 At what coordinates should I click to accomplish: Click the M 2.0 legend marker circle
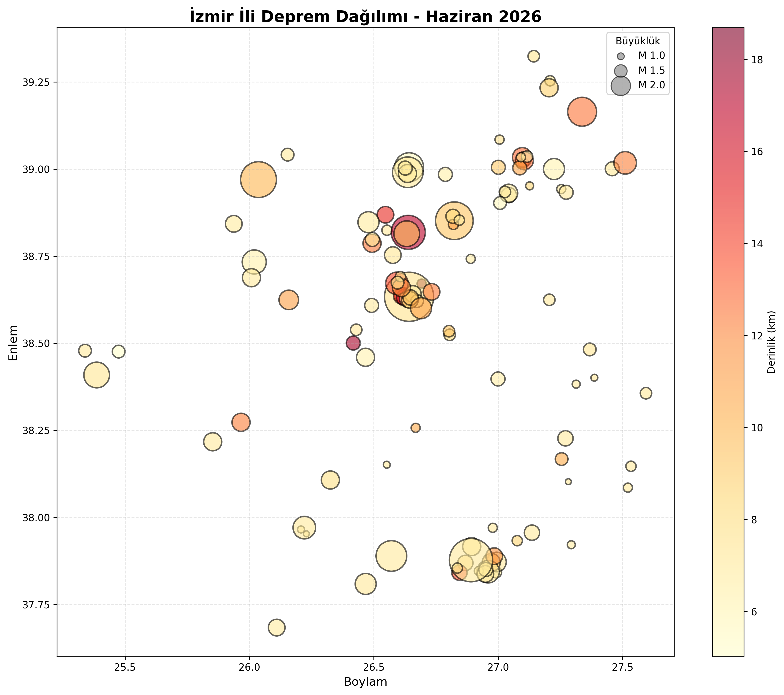[x=621, y=85]
